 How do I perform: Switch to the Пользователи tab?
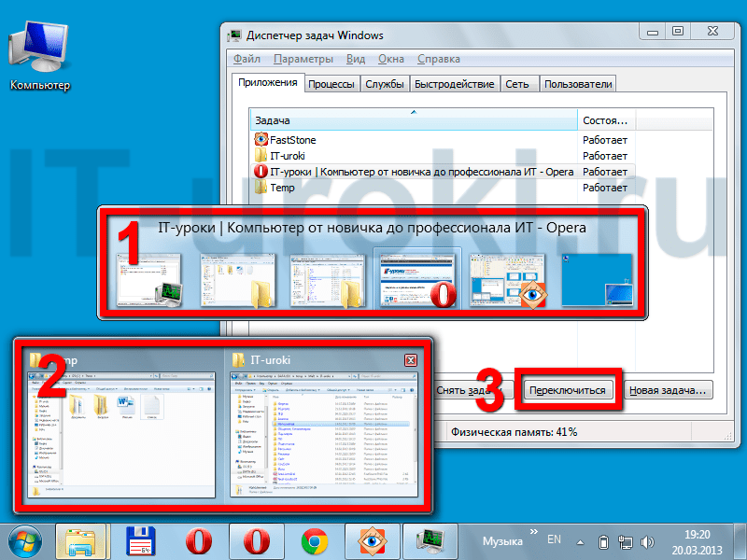578,84
